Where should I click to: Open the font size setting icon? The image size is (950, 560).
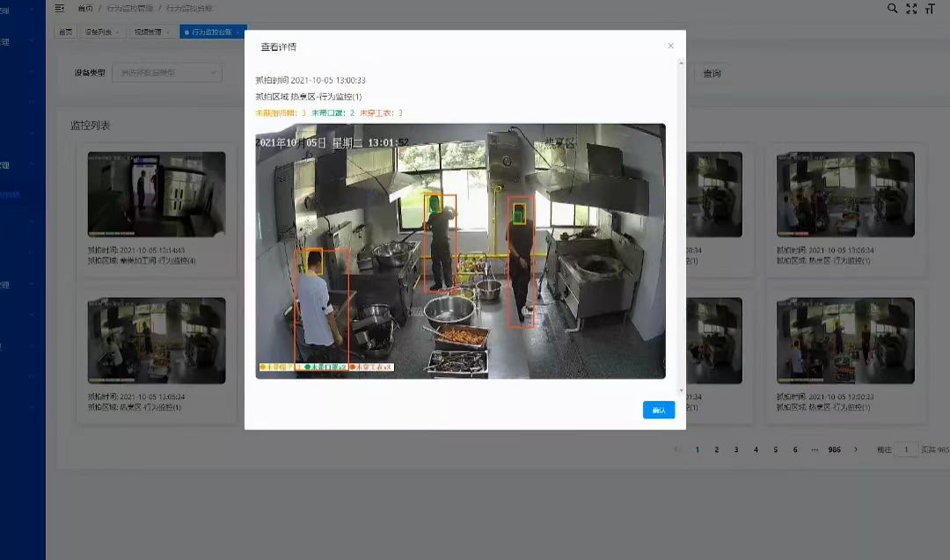930,9
